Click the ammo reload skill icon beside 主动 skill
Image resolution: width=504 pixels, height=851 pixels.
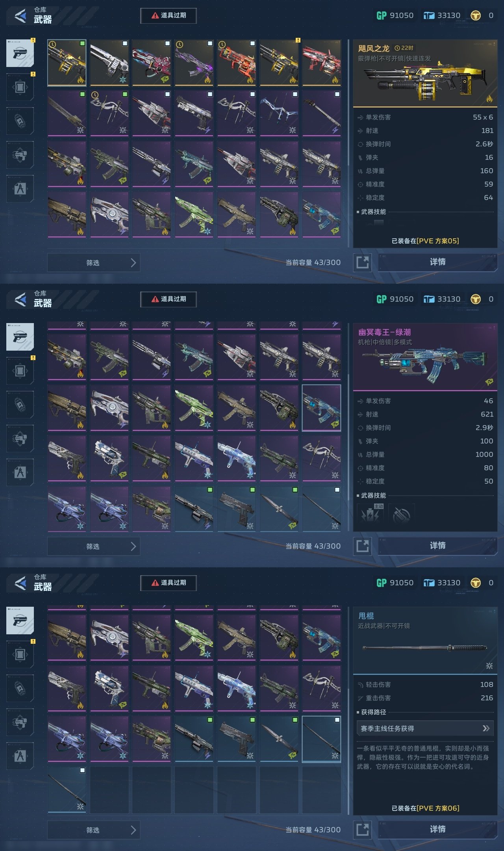click(401, 514)
